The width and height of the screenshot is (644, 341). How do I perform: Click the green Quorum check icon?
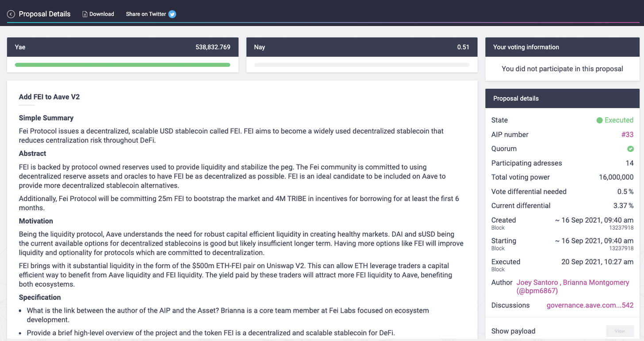[630, 149]
